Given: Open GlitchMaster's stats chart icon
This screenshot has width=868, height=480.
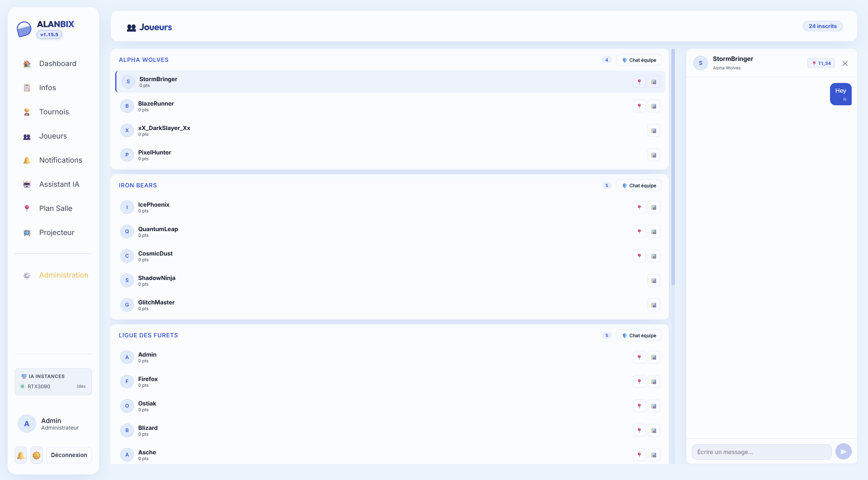Looking at the screenshot, I should point(654,305).
